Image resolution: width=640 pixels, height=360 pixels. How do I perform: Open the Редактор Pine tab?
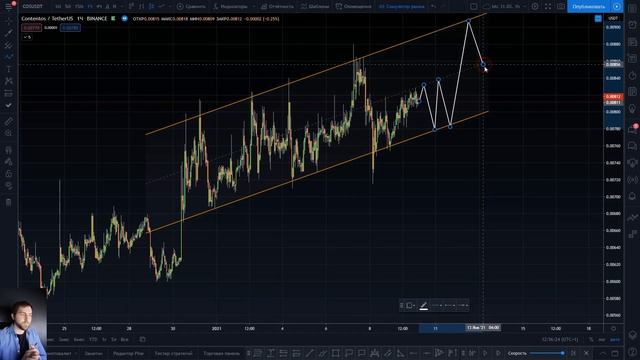[128, 353]
